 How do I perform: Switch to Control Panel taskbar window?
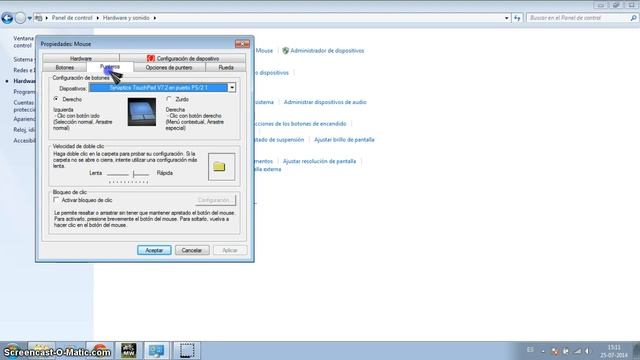(x=156, y=350)
